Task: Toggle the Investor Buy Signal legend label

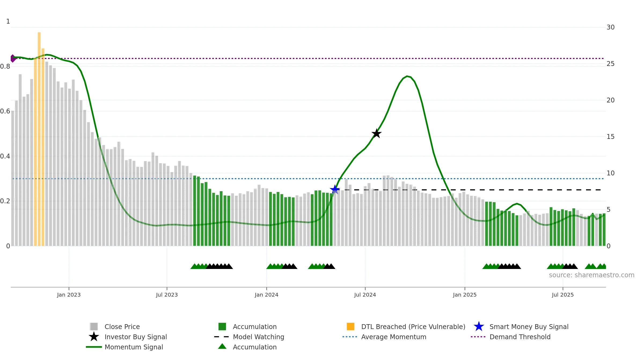Action: click(136, 337)
